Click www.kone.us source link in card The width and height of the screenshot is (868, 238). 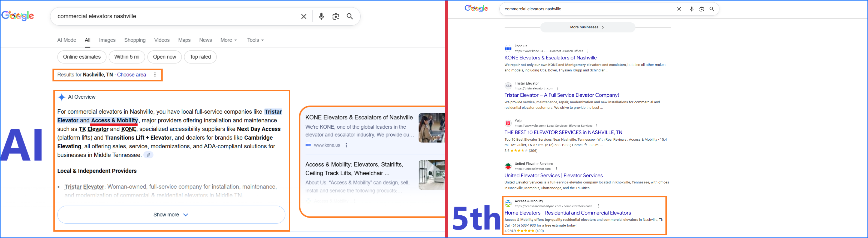pos(327,145)
